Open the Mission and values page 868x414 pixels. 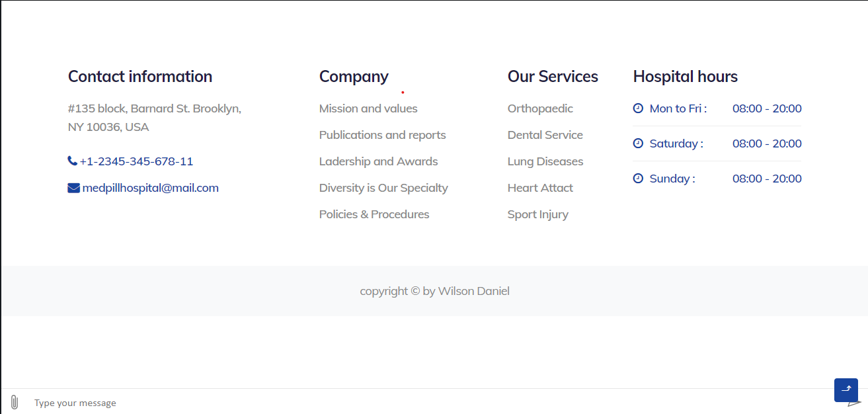point(368,108)
